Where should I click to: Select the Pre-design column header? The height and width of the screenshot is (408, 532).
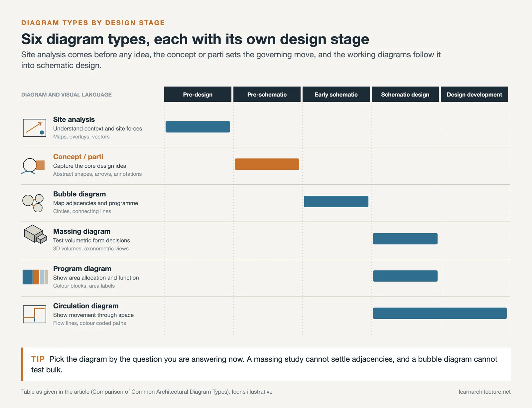[198, 94]
